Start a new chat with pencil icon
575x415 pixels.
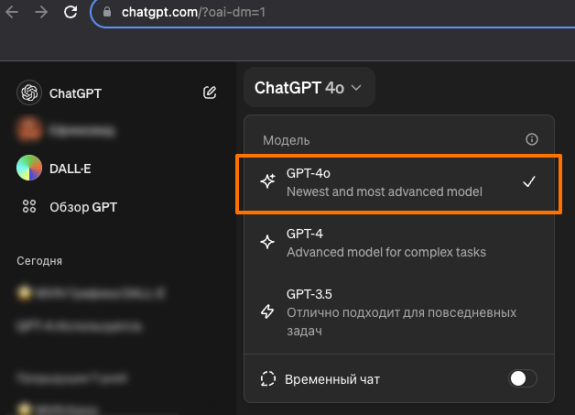click(209, 93)
